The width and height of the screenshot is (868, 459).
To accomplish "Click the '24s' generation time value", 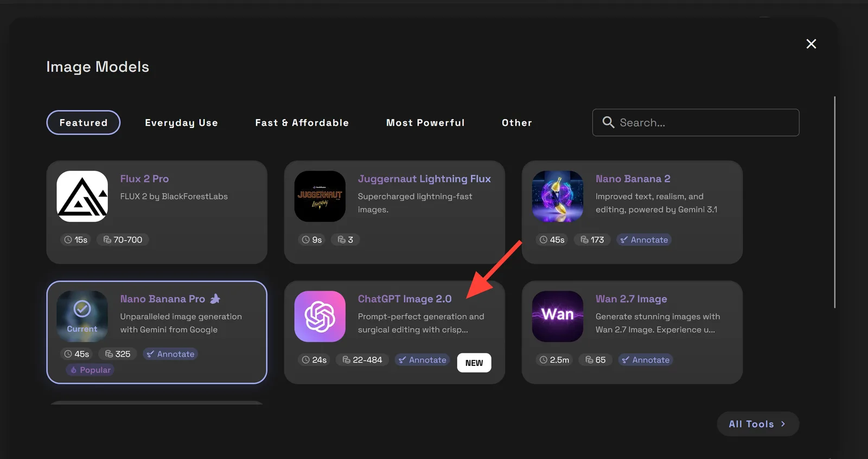I will click(x=320, y=360).
